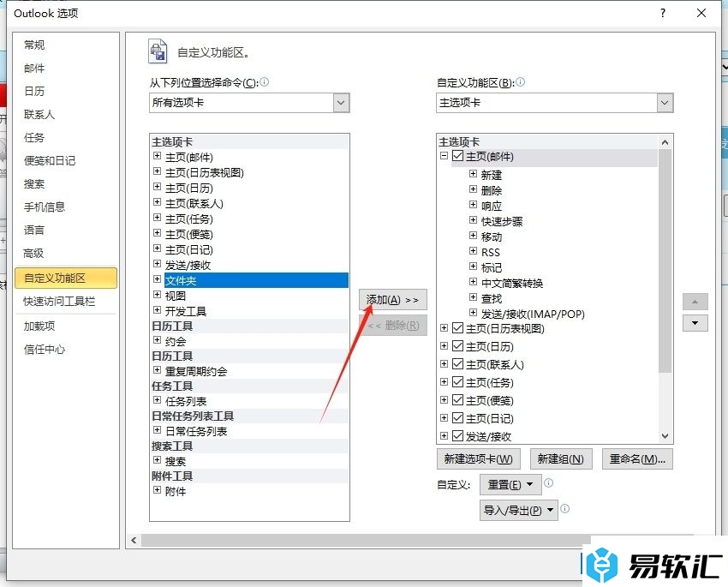Click the right list vertical scrollbar thumb

tap(665, 261)
